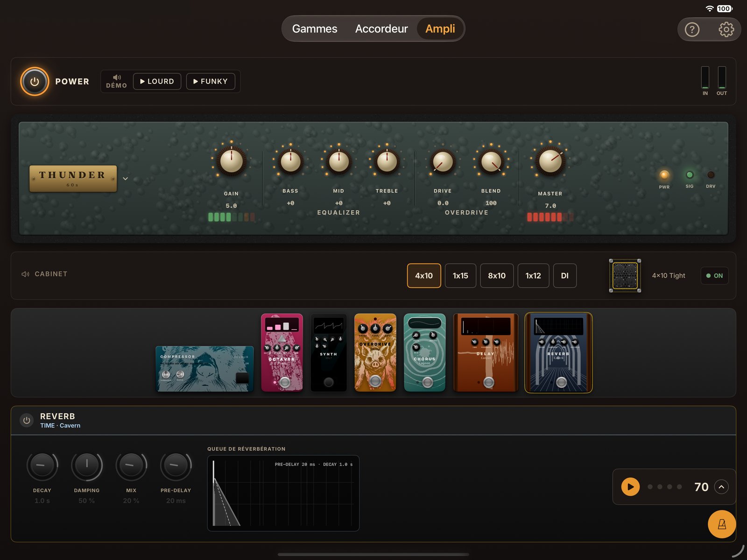Click the Démo speaker icon
The width and height of the screenshot is (747, 560).
point(117,77)
